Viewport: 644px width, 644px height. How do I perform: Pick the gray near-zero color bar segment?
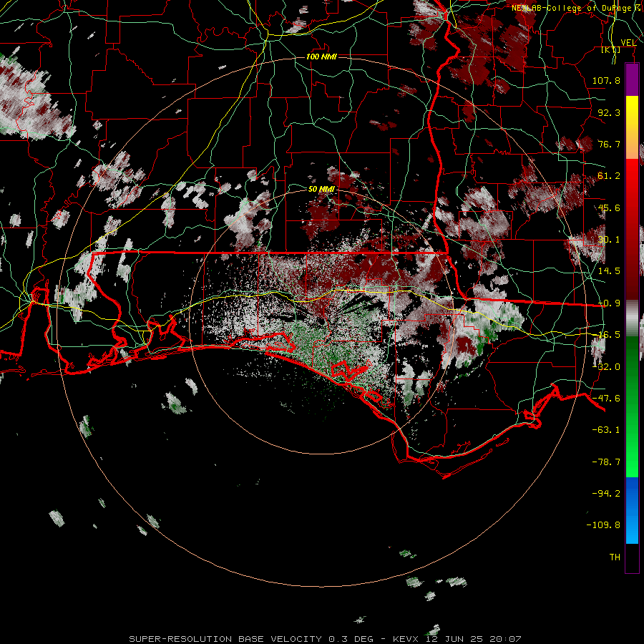(x=632, y=318)
